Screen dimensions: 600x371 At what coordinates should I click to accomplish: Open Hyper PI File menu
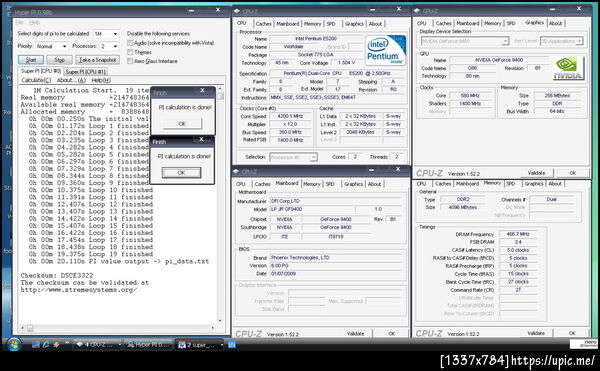coord(20,23)
